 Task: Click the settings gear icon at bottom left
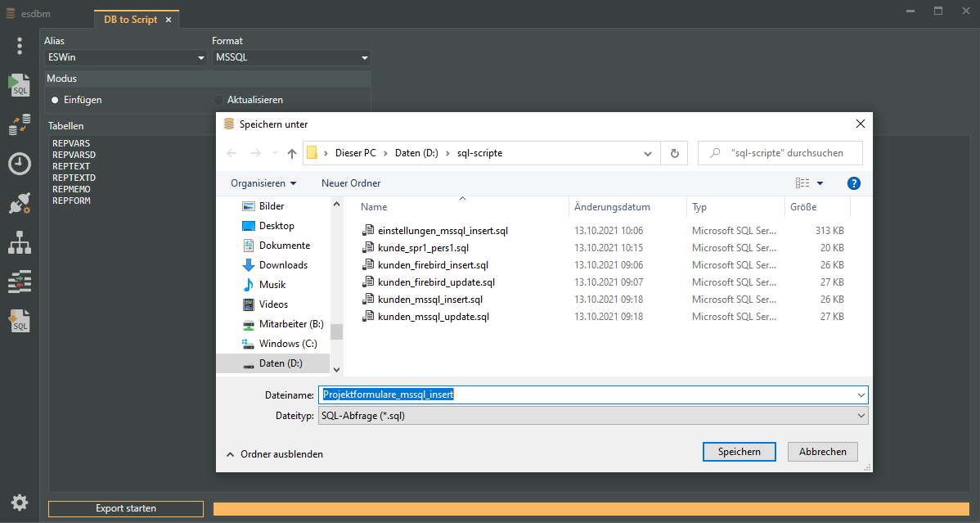click(x=20, y=503)
